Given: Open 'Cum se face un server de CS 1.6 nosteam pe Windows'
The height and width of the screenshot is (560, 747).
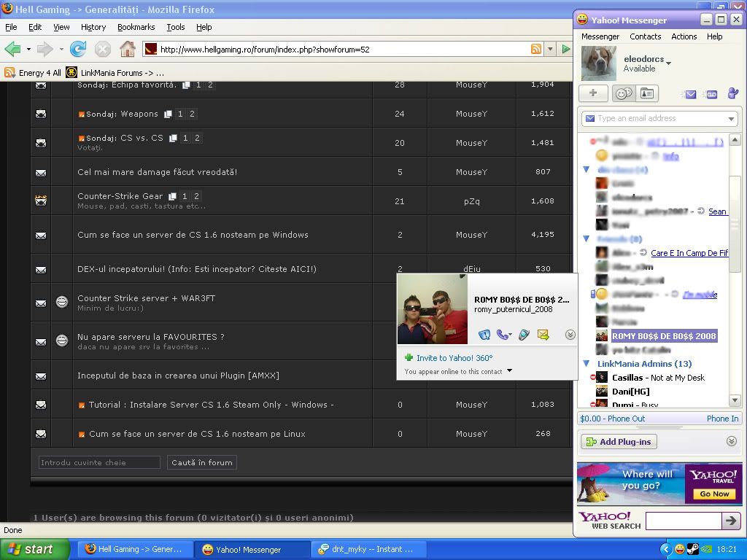Looking at the screenshot, I should [x=193, y=235].
